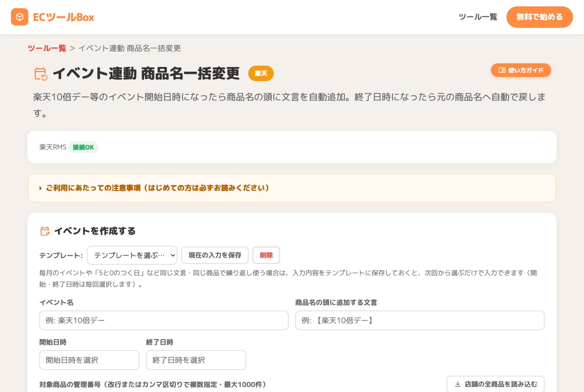Image resolution: width=584 pixels, height=392 pixels.
Task: Open the 開始日時 date picker field
Action: coord(89,360)
